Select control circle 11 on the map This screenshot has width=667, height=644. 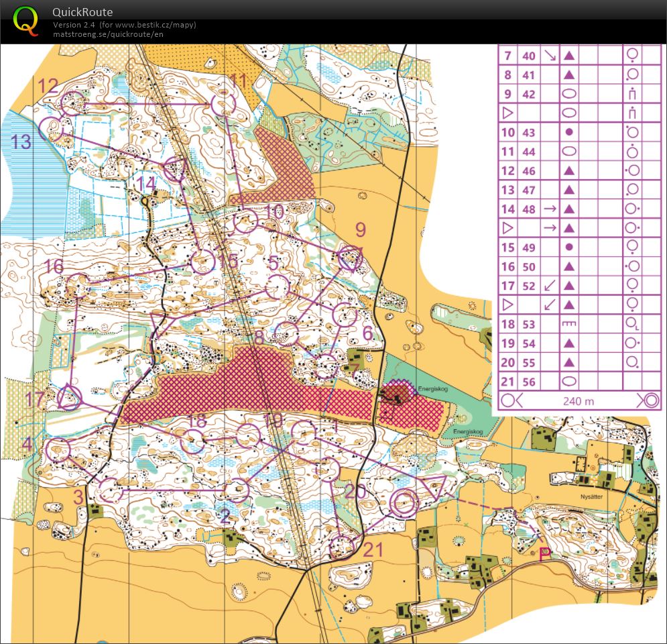point(223,104)
